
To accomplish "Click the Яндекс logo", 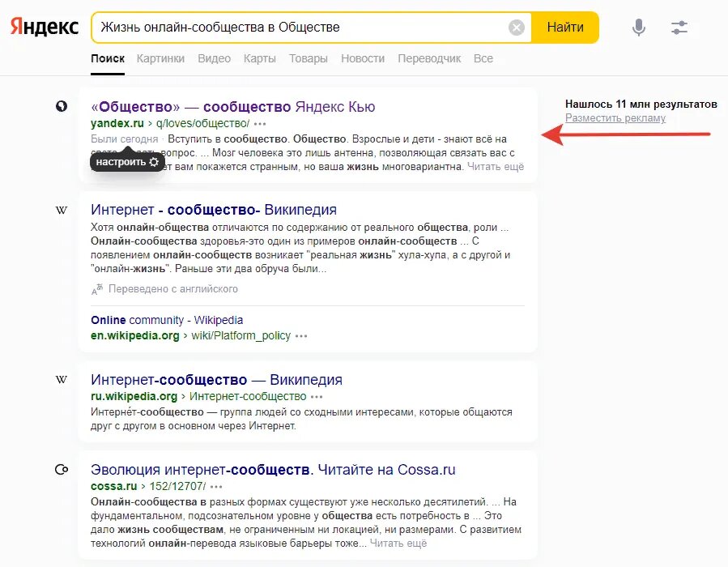I will click(x=45, y=27).
